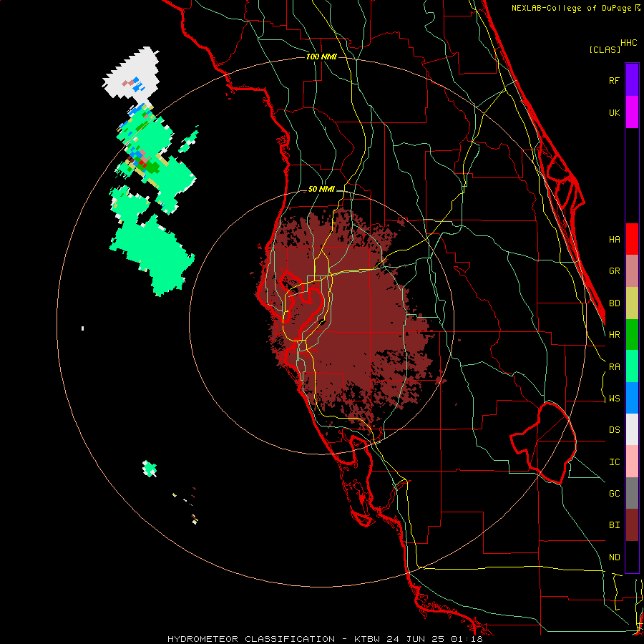The width and height of the screenshot is (644, 644).
Task: Click the BD yellow legend swatch
Action: click(632, 303)
